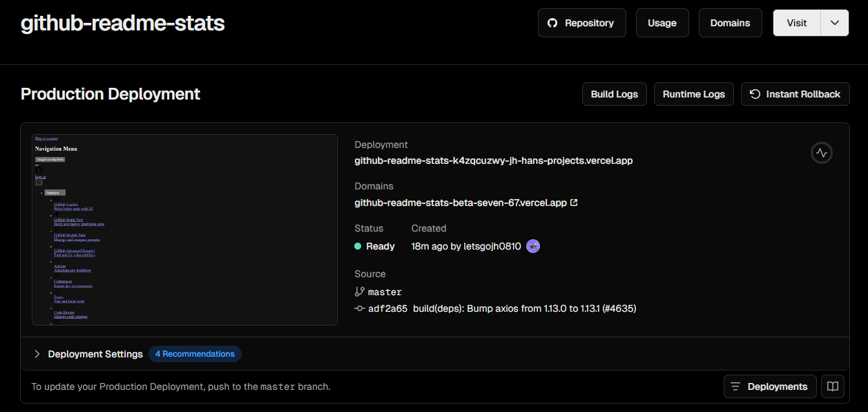The height and width of the screenshot is (412, 868).
Task: Click the 4 Recommendations badge
Action: [x=195, y=354]
